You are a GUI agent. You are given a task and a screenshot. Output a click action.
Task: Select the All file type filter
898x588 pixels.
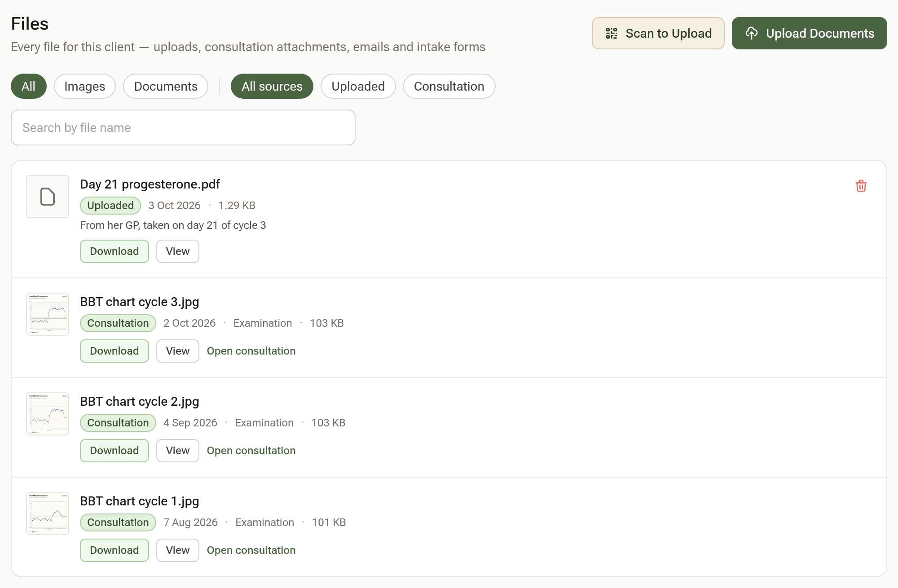[x=28, y=86]
